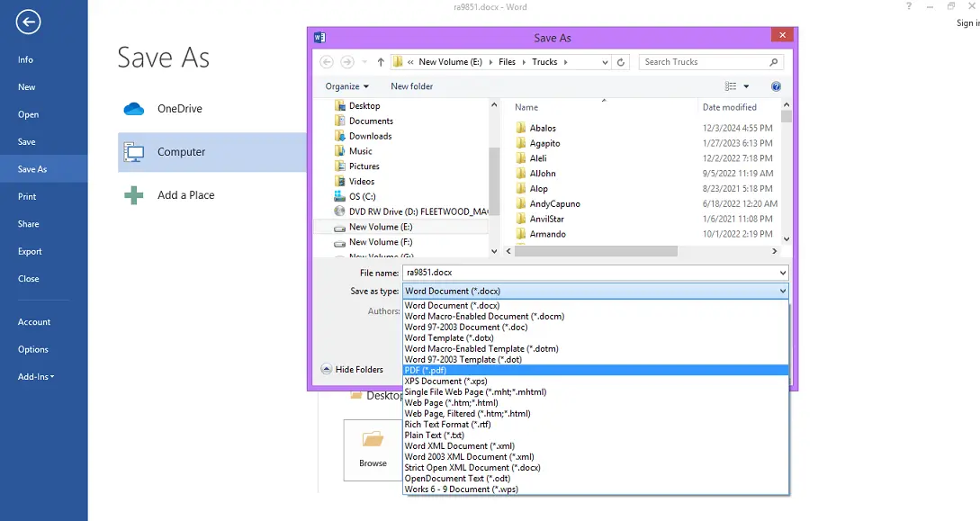Choose PDF (*.pdf) file type
This screenshot has height=521, width=980.
595,371
